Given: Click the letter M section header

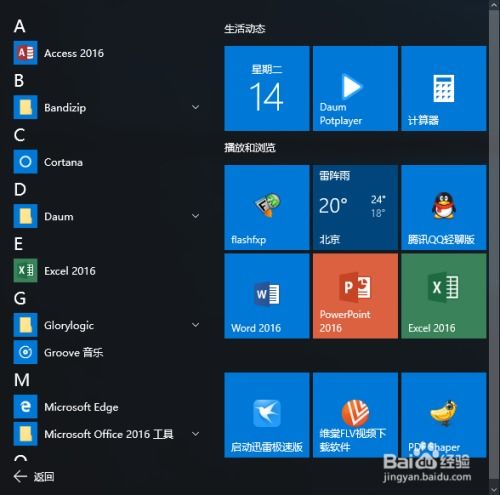Looking at the screenshot, I should pos(22,380).
